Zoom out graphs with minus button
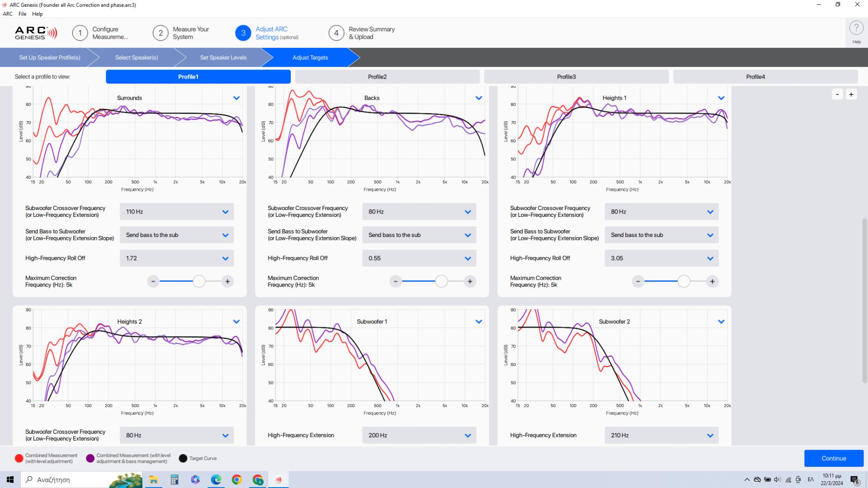Viewport: 868px width, 488px height. (837, 94)
